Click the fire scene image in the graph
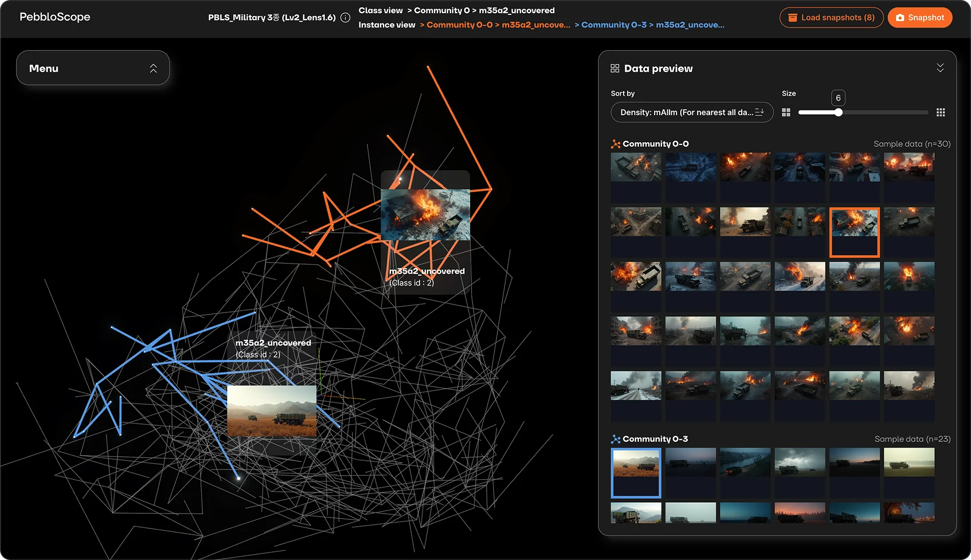This screenshot has height=560, width=971. [425, 214]
